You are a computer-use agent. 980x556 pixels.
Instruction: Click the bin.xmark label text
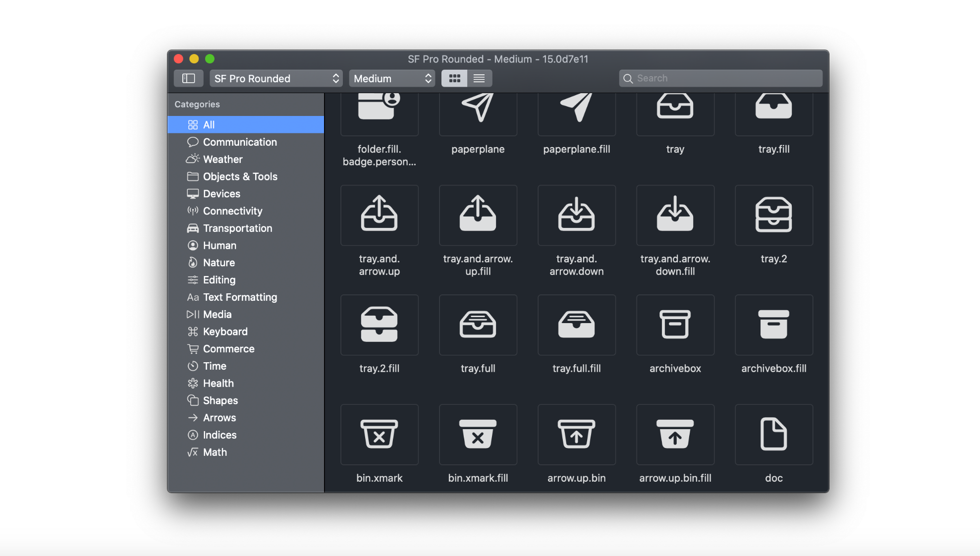[380, 478]
